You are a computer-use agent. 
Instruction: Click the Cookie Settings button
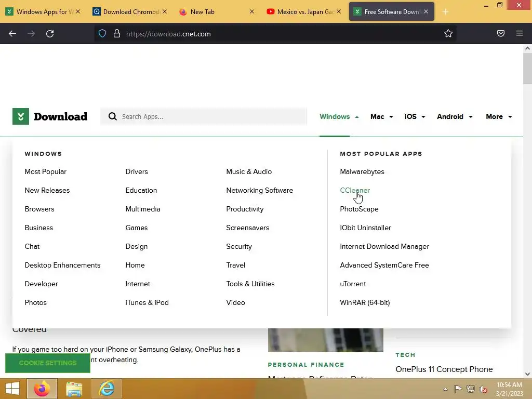[x=48, y=363]
